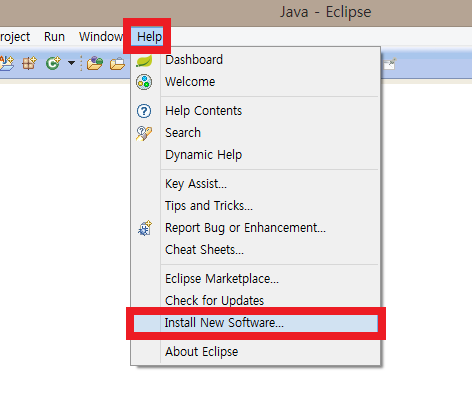Select Report Bug or Enhancement...
This screenshot has height=403, width=472.
(x=255, y=228)
